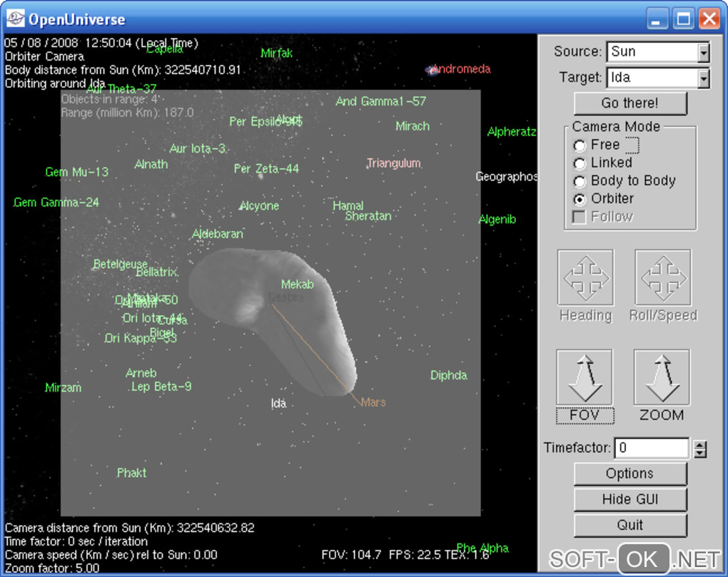Click the Lep Beta-9 label
728x577 pixels.
[161, 387]
